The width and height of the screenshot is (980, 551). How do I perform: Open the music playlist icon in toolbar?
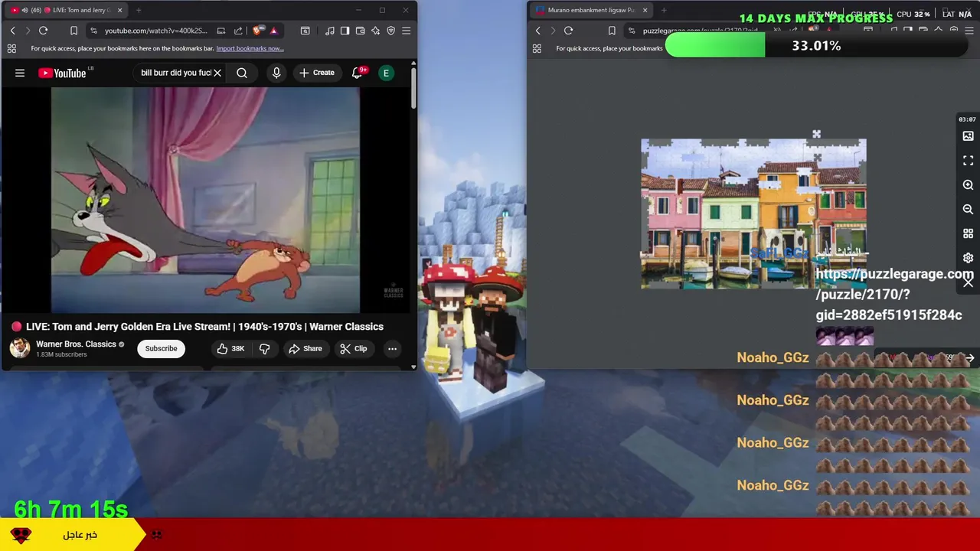329,31
